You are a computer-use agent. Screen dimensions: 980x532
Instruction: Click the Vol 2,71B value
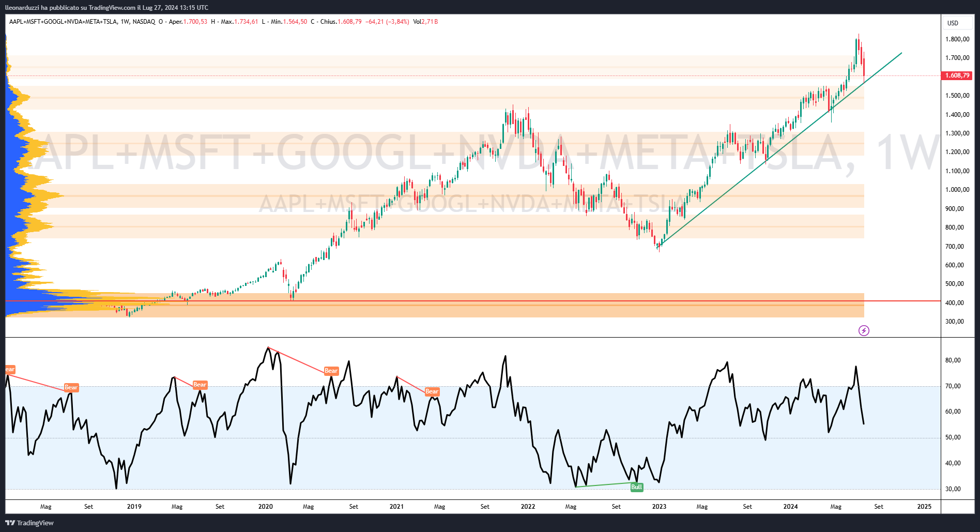(425, 22)
